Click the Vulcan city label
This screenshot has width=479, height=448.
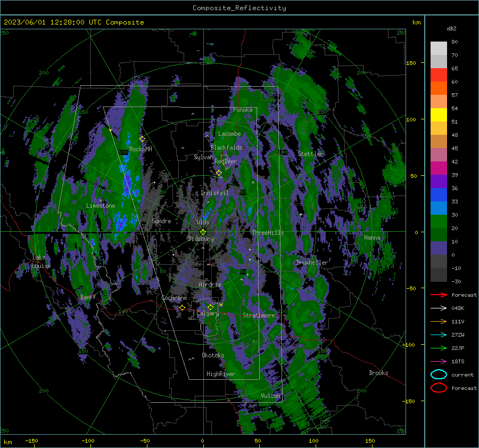click(x=271, y=396)
